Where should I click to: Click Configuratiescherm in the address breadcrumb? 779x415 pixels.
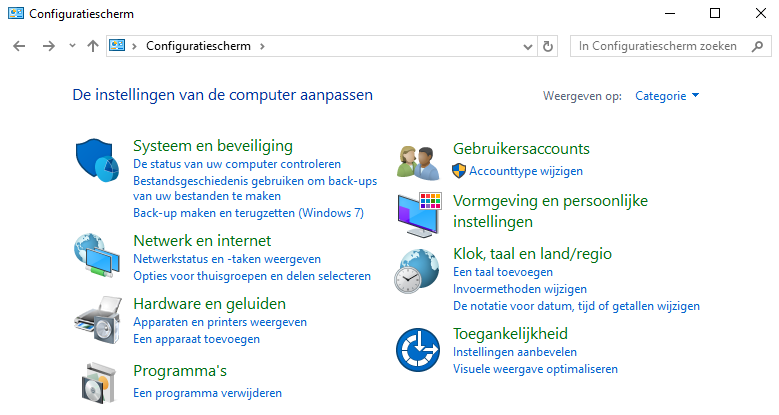pos(199,46)
